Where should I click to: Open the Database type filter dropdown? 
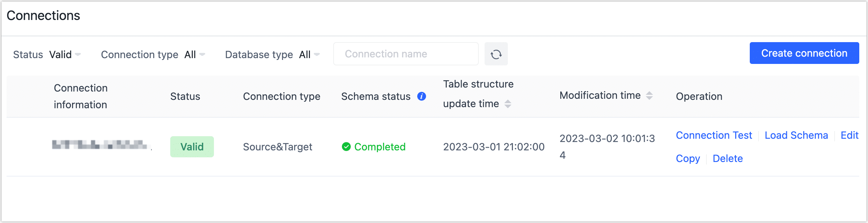pyautogui.click(x=309, y=54)
